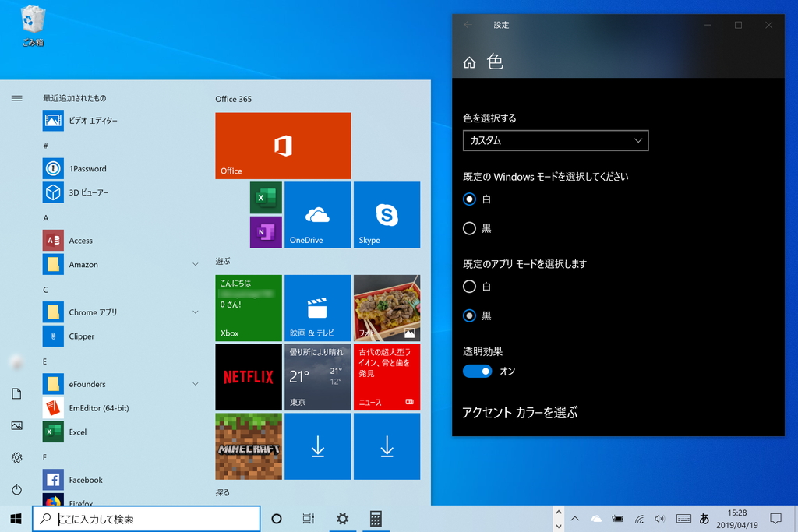Open the OneDrive tile
798x532 pixels.
pyautogui.click(x=318, y=215)
